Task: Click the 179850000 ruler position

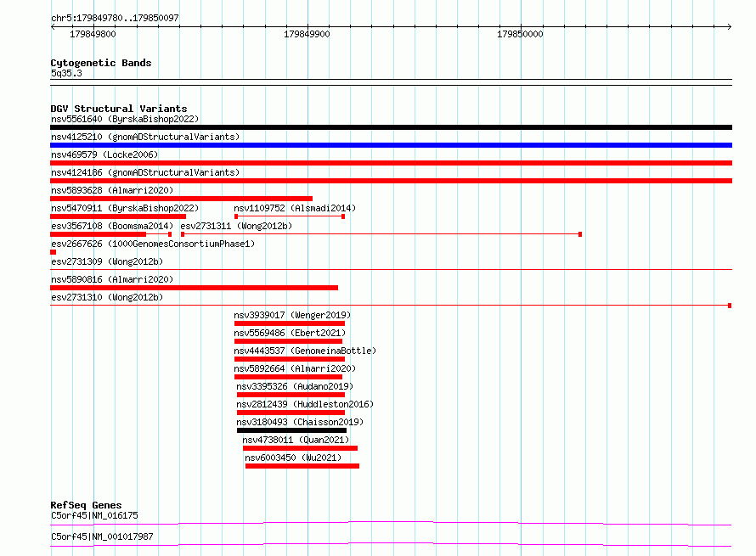Action: (x=520, y=34)
